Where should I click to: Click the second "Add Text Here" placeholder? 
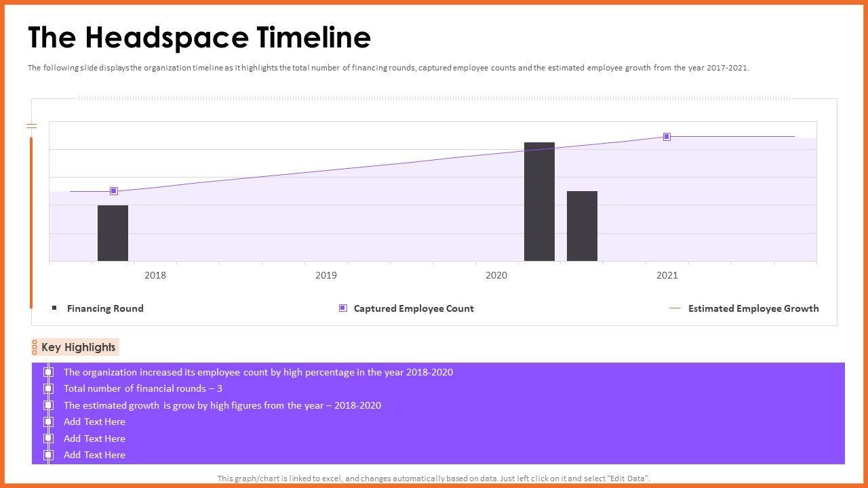(94, 439)
